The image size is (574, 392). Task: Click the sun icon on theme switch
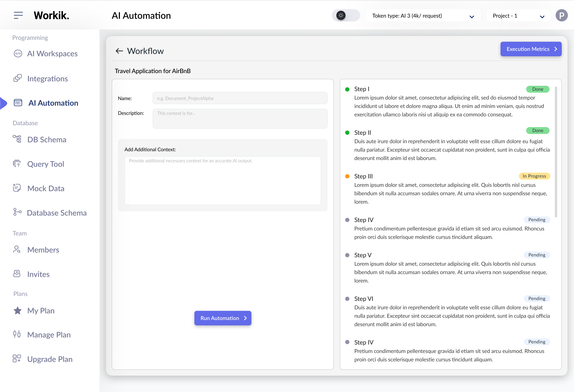pyautogui.click(x=341, y=15)
